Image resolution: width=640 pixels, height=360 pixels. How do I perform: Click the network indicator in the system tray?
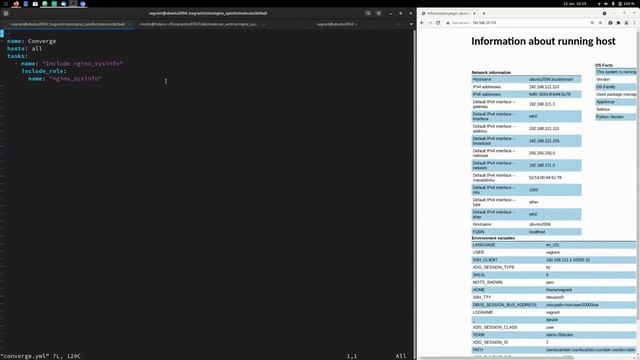599,4
